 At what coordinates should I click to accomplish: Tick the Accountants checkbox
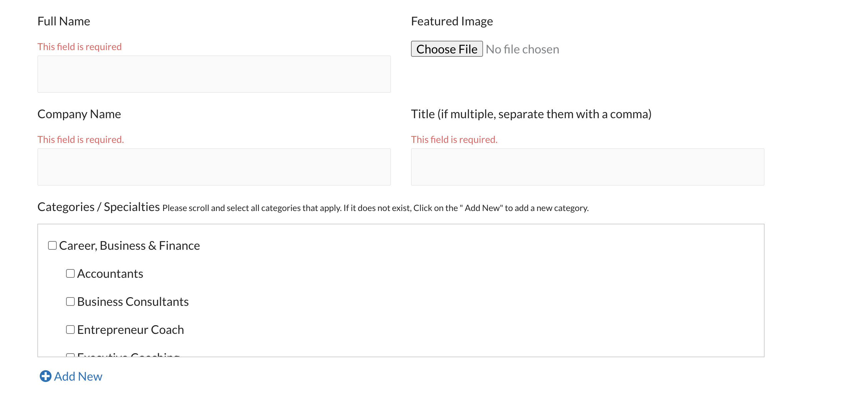pos(70,273)
